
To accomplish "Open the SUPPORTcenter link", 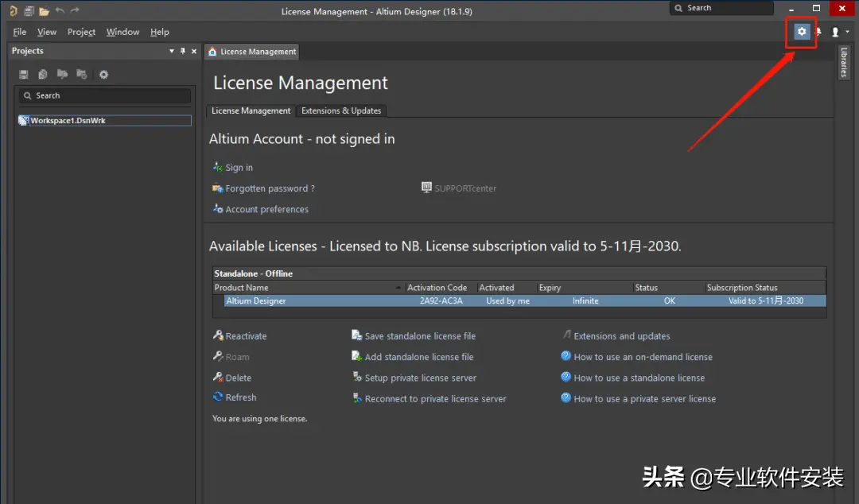I will (465, 188).
